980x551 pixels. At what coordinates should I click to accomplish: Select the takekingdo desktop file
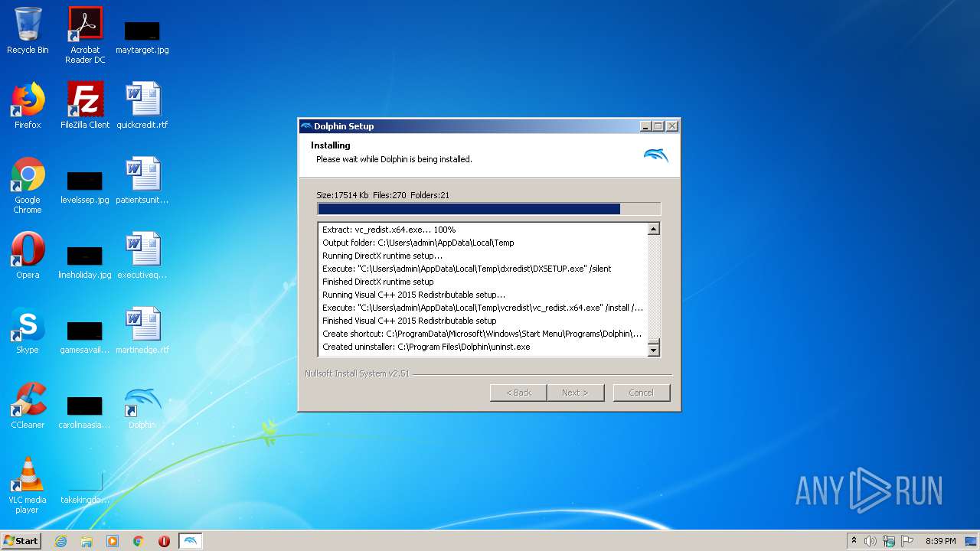tap(85, 487)
